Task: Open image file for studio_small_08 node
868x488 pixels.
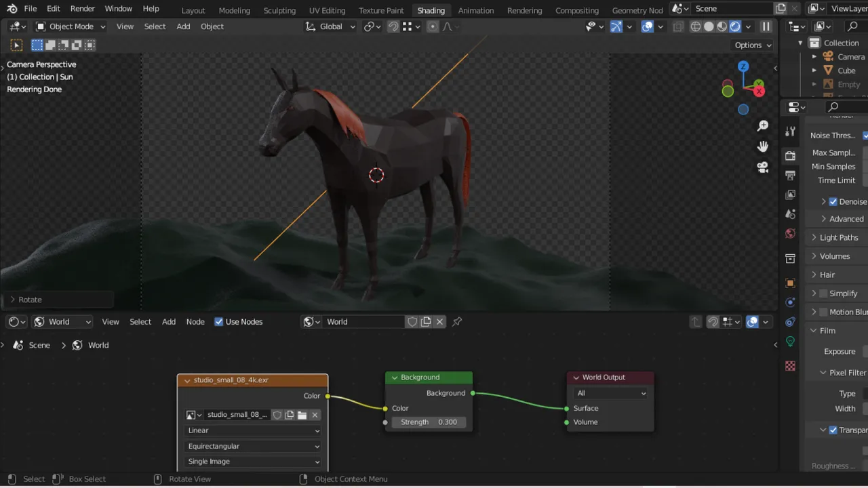Action: [x=302, y=415]
